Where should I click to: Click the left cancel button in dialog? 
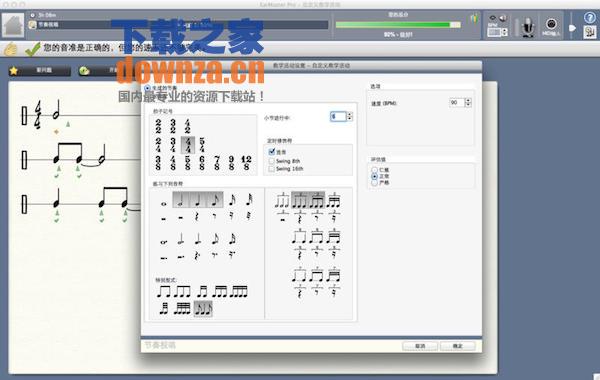pos(420,346)
